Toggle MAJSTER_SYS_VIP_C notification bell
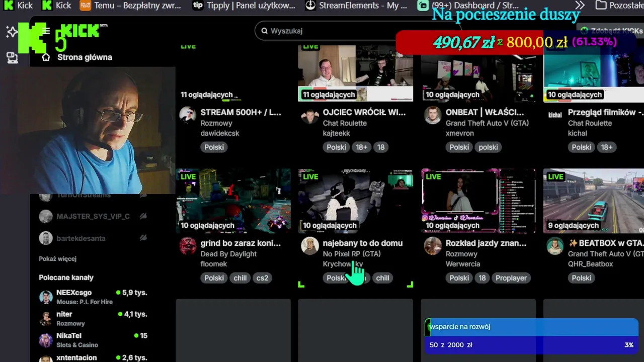644x362 pixels. point(143,216)
